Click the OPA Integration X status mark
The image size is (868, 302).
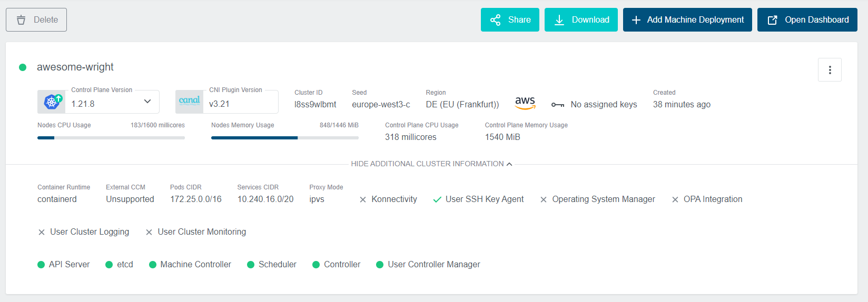click(675, 200)
